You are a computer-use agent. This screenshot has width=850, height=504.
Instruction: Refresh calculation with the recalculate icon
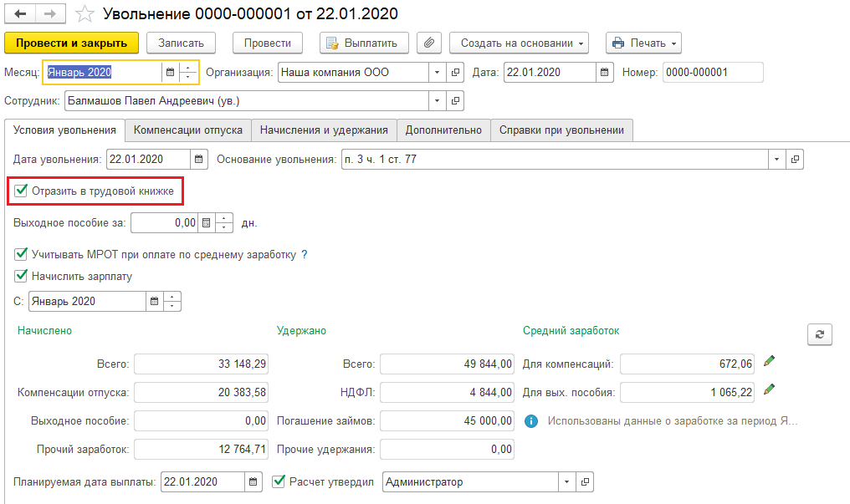click(x=819, y=334)
